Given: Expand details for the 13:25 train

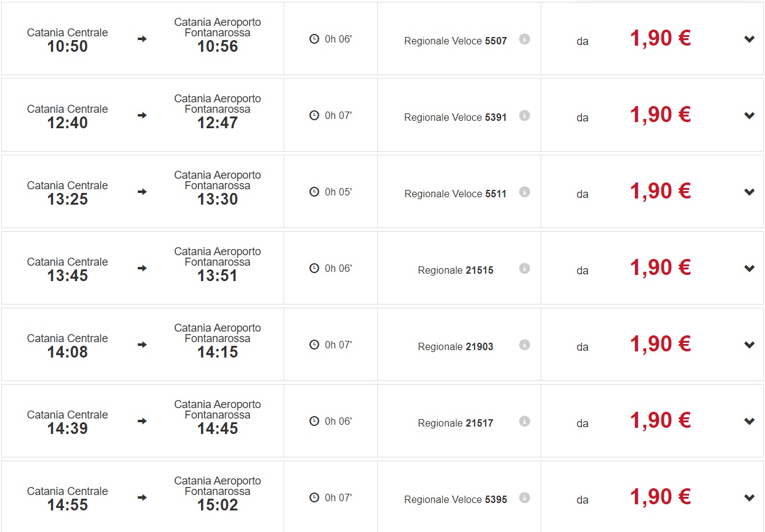Looking at the screenshot, I should [x=749, y=192].
